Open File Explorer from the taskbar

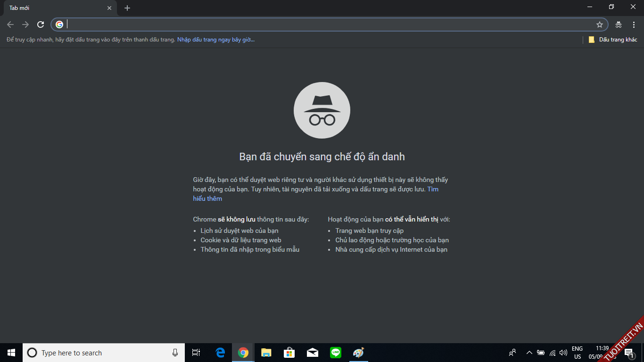[266, 353]
